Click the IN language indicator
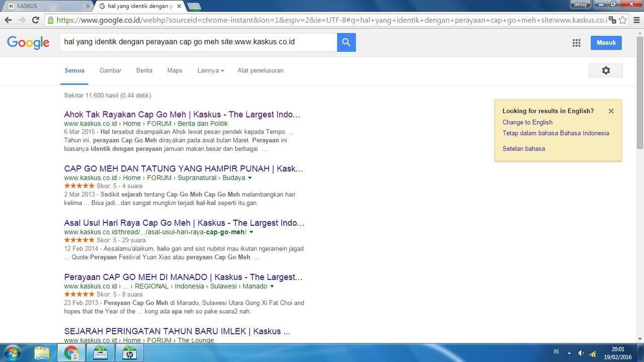This screenshot has width=644, height=362. pos(556,351)
